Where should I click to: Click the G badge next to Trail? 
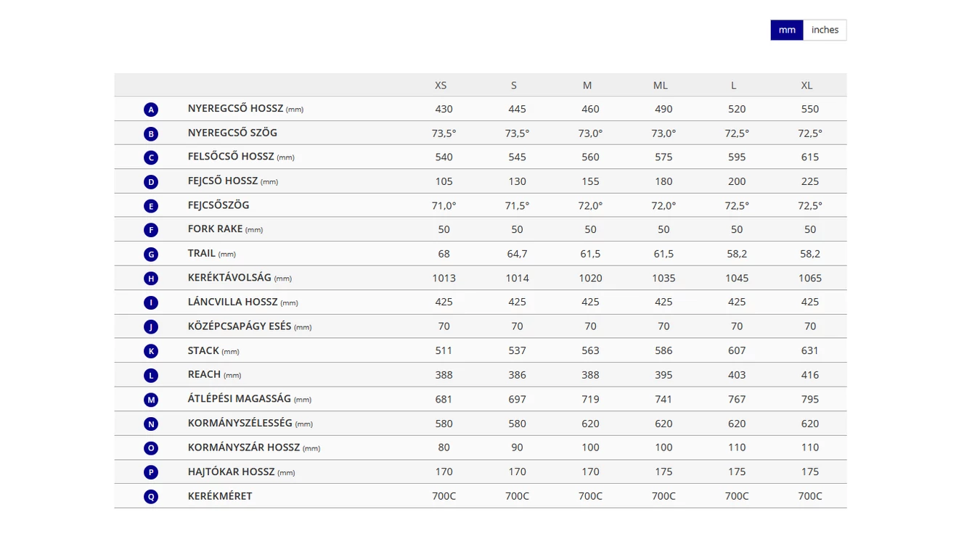click(151, 255)
